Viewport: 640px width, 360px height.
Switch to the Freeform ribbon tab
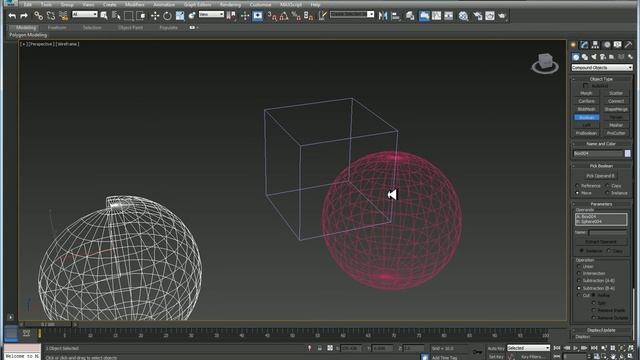tap(57, 28)
